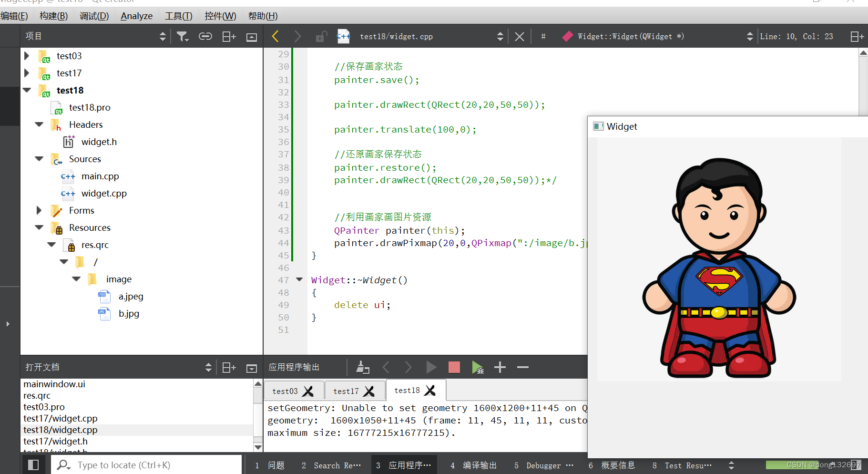The height and width of the screenshot is (474, 868).
Task: Go back in editor navigation history
Action: click(x=275, y=36)
